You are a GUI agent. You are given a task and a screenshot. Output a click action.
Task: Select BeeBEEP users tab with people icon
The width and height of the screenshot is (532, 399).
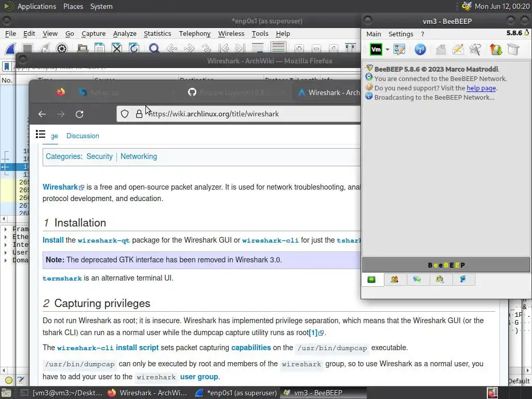coord(394,280)
